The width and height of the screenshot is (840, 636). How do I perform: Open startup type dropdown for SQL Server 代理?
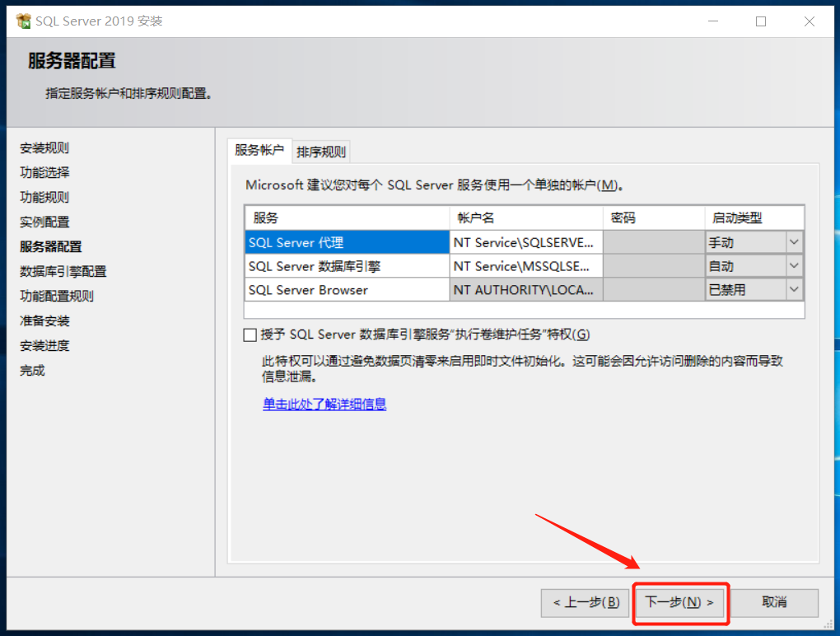point(793,241)
